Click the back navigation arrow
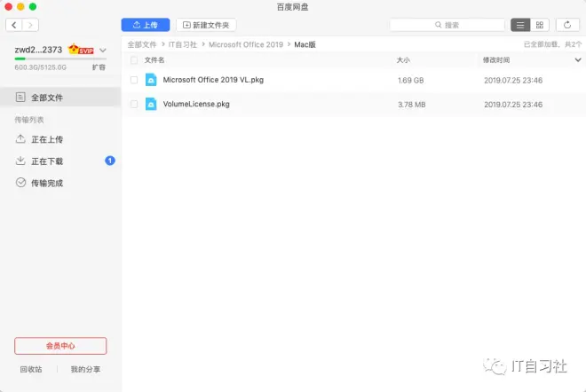586x392 pixels. (x=14, y=25)
